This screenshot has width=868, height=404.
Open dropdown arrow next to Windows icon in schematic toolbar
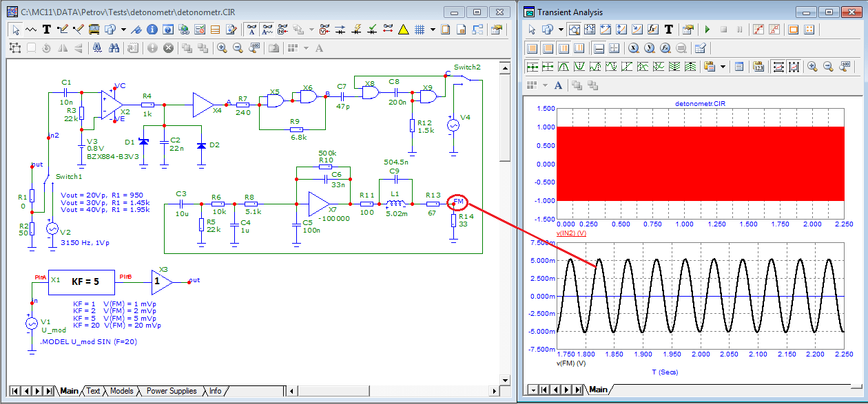point(123,30)
